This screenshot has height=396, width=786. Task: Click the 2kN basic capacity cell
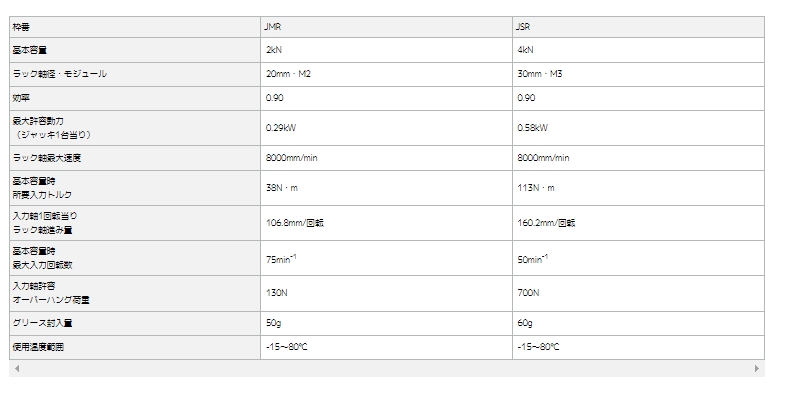coord(386,50)
